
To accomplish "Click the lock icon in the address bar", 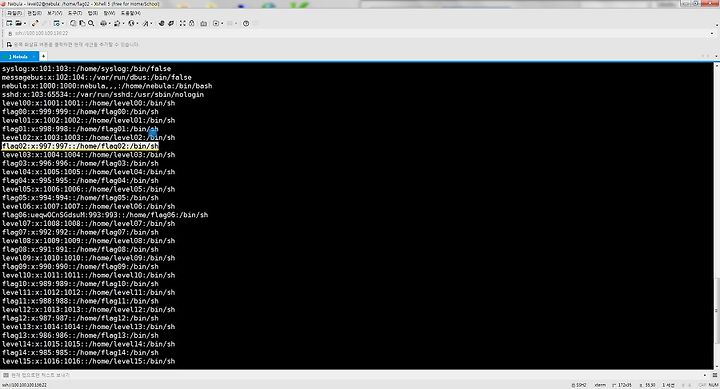I will 10,34.
